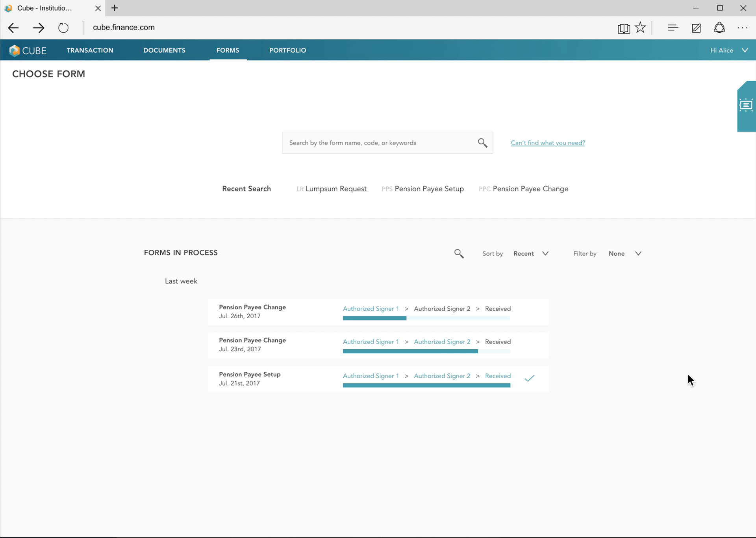This screenshot has height=538, width=756.
Task: Click search magnifier in form search box
Action: [x=483, y=143]
